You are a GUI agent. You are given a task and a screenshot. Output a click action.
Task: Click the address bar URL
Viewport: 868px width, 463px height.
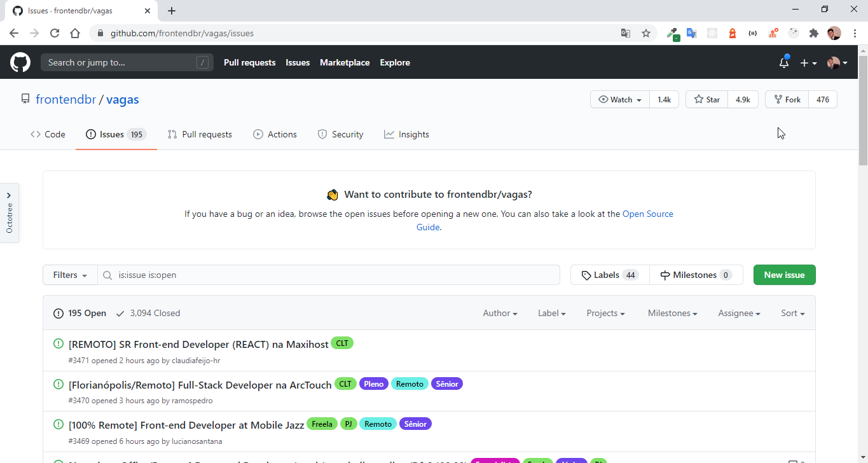182,33
